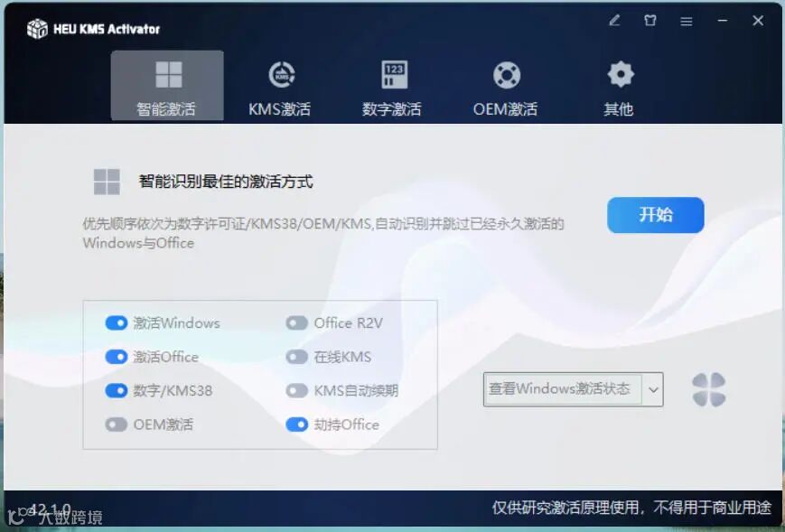Turn on the 在线KMS toggle
This screenshot has height=532, width=785.
coord(297,357)
